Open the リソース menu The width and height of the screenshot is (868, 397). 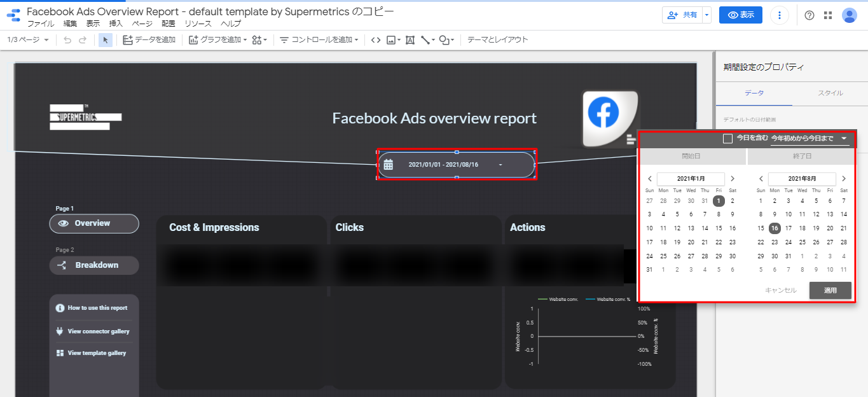[198, 24]
